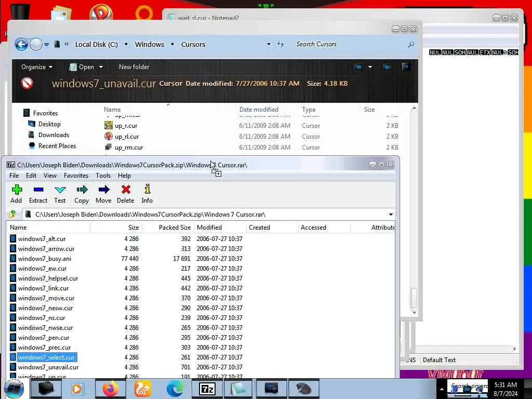
Task: Expand the Open button dropdown arrow
Action: click(x=101, y=67)
